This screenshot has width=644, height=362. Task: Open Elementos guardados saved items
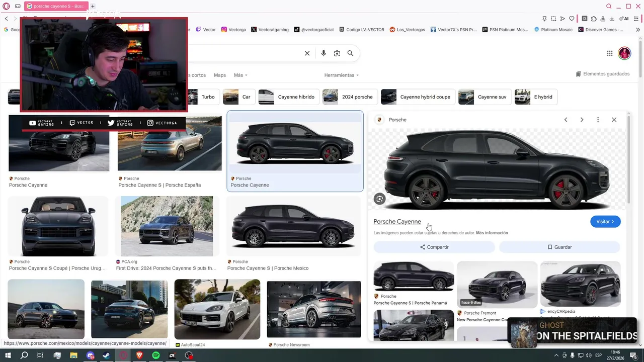[x=603, y=74]
